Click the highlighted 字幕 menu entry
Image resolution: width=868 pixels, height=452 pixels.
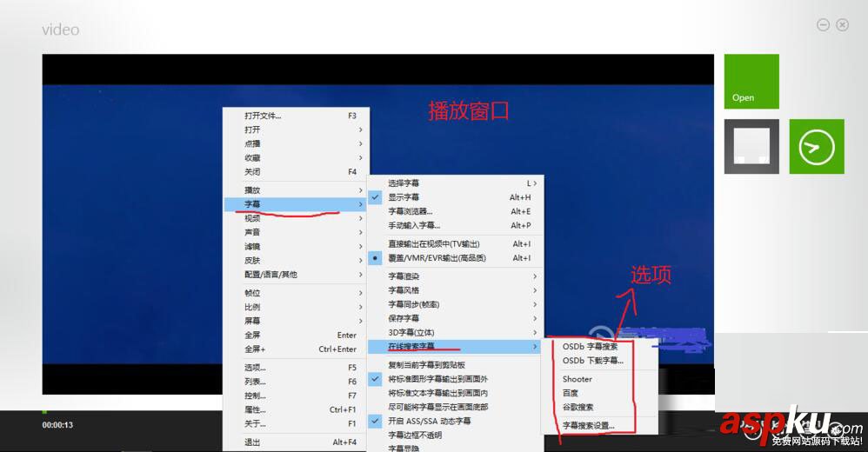(297, 204)
